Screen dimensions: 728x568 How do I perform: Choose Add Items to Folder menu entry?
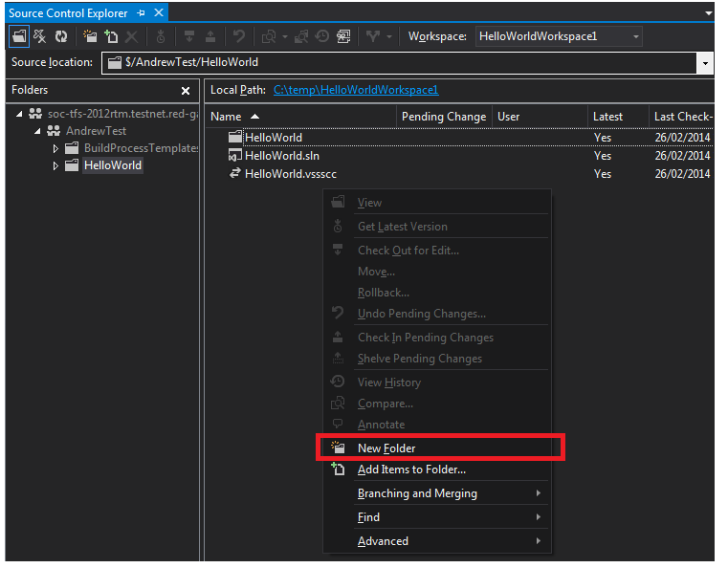(x=411, y=470)
